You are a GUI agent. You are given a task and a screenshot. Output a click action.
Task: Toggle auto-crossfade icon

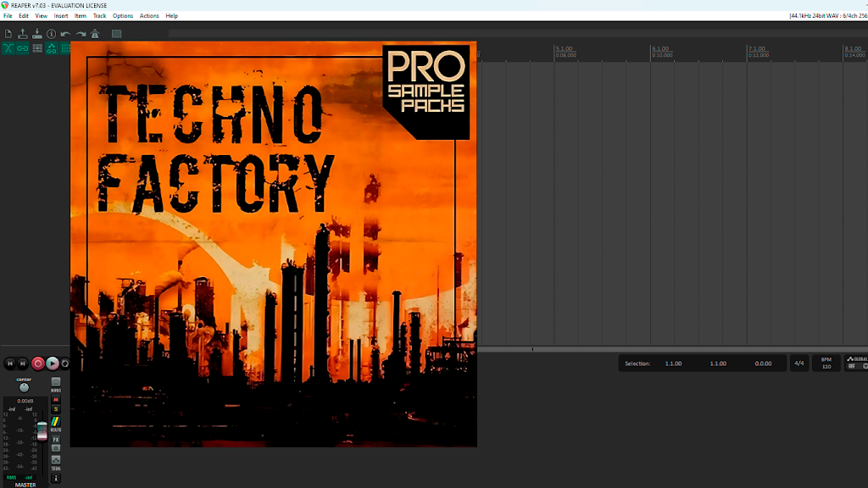click(8, 48)
